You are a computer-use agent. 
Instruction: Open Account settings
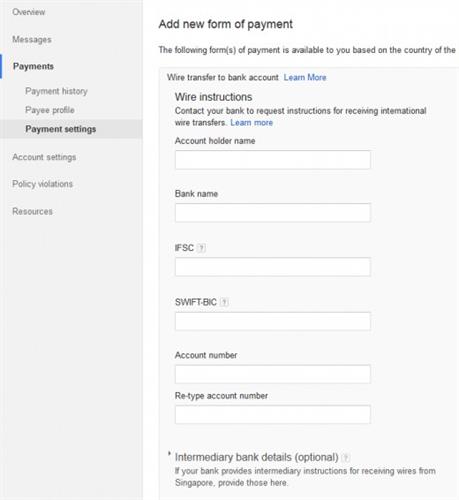44,157
